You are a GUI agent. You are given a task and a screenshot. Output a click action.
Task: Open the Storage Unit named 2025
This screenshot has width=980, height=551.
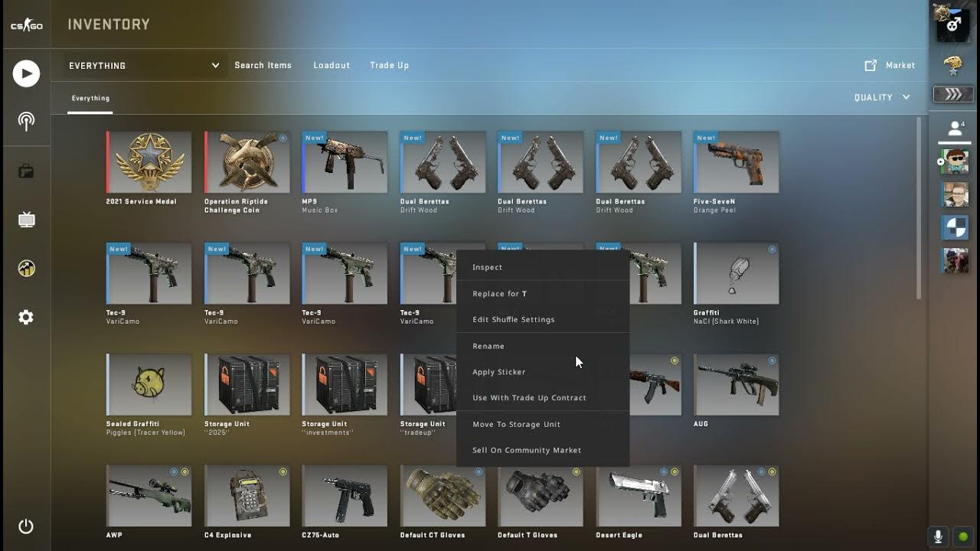pyautogui.click(x=247, y=385)
